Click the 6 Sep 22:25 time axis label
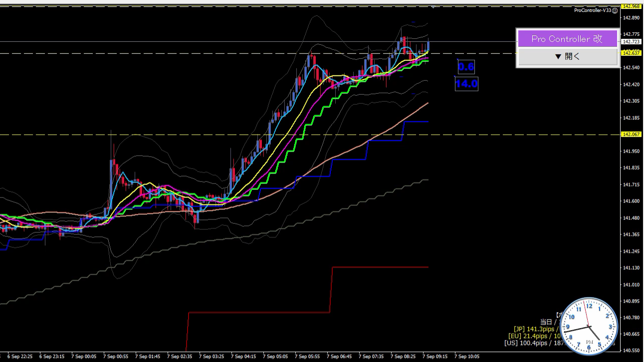 [x=19, y=357]
